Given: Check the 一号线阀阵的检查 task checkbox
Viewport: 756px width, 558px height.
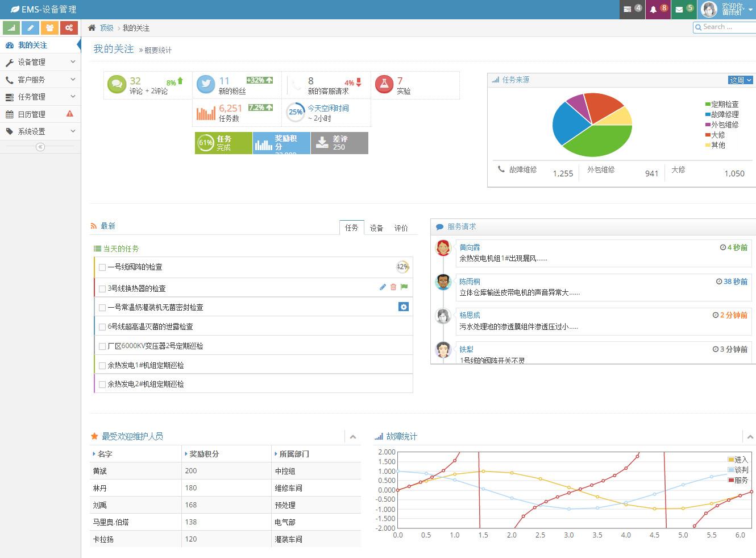Looking at the screenshot, I should [102, 267].
